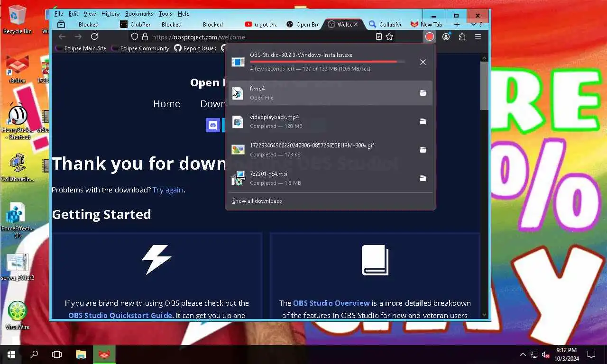Open the File menu
This screenshot has width=607, height=364.
click(x=58, y=14)
